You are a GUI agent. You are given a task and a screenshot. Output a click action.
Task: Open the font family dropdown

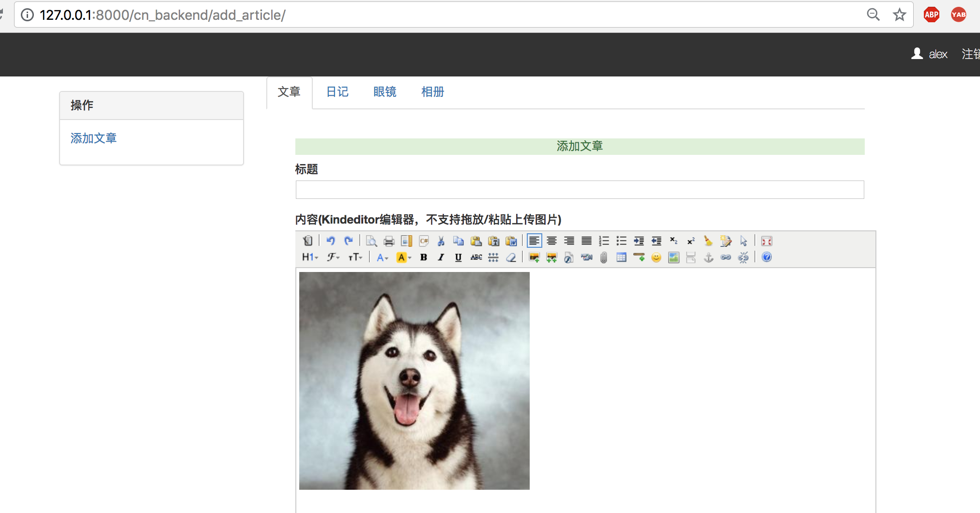(333, 257)
